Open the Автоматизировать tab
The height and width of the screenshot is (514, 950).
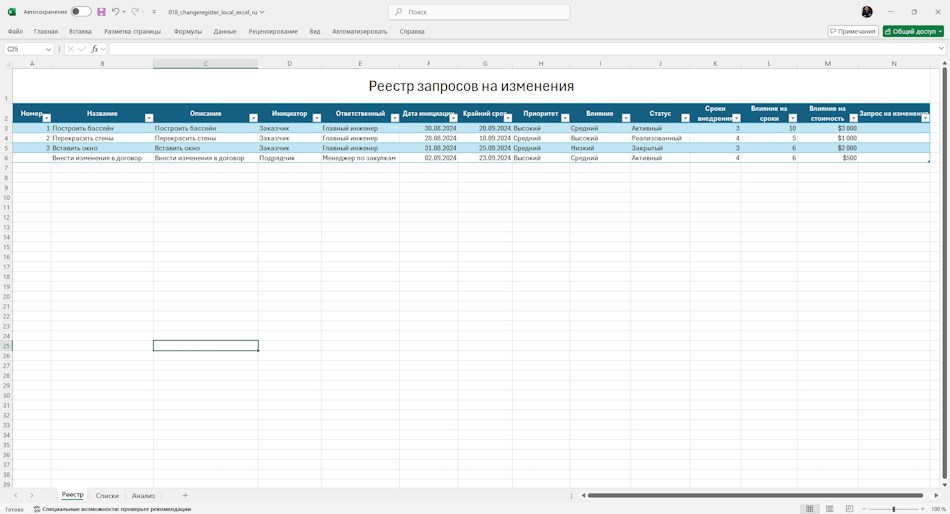click(x=359, y=32)
